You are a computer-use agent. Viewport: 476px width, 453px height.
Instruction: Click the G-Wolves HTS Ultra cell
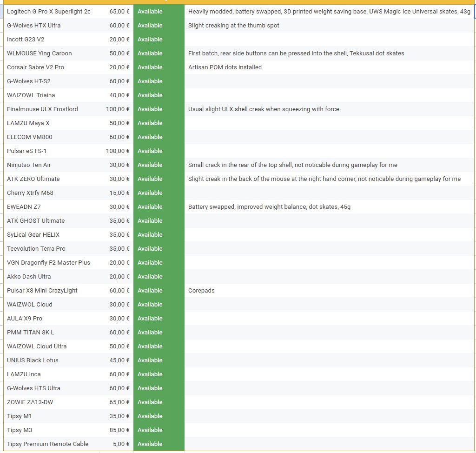[52, 389]
